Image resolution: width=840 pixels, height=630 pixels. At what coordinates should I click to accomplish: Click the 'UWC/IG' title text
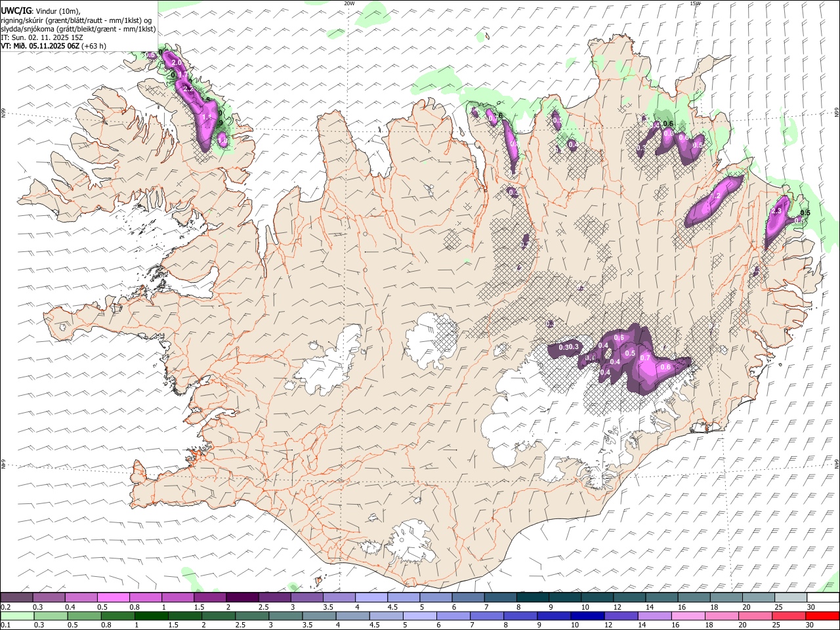(x=16, y=10)
